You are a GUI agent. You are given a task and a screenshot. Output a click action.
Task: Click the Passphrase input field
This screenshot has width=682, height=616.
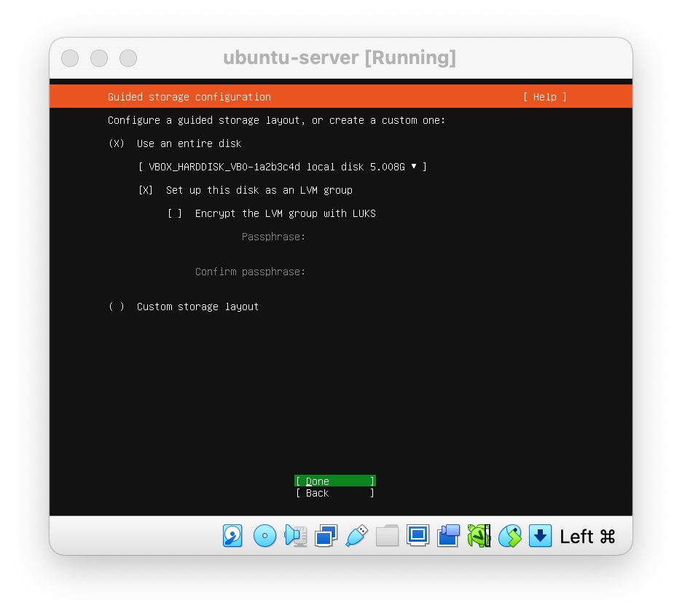pos(379,237)
